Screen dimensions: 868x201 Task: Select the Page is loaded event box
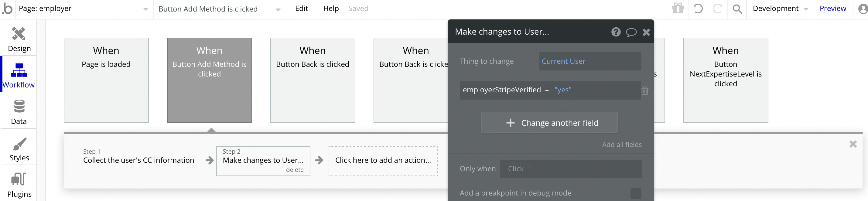coord(106,80)
